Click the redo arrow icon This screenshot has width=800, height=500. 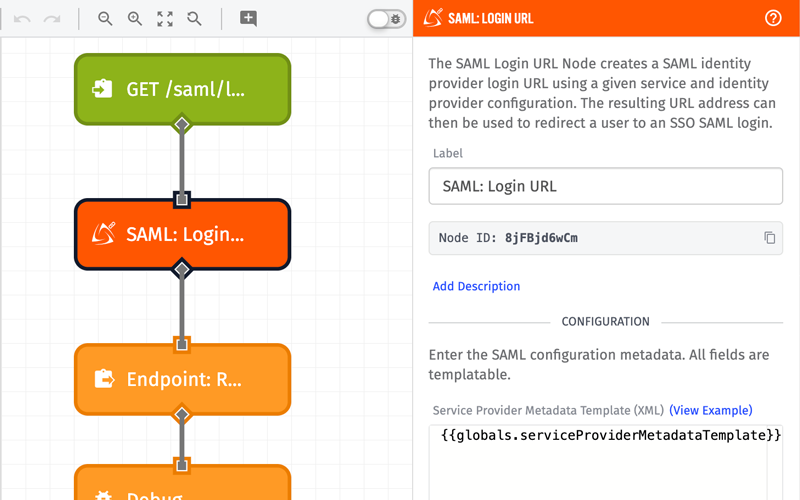52,19
